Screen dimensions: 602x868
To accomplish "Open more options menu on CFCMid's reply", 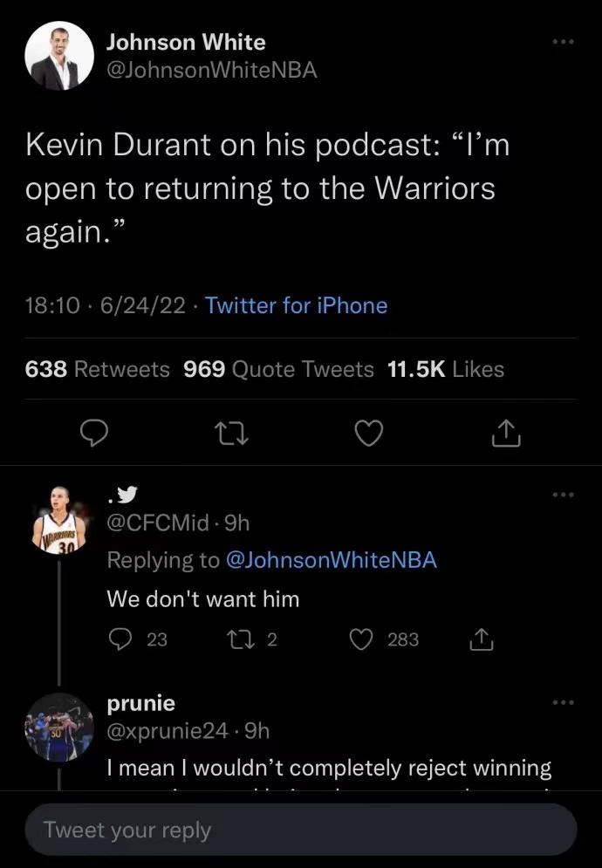I will [x=564, y=495].
